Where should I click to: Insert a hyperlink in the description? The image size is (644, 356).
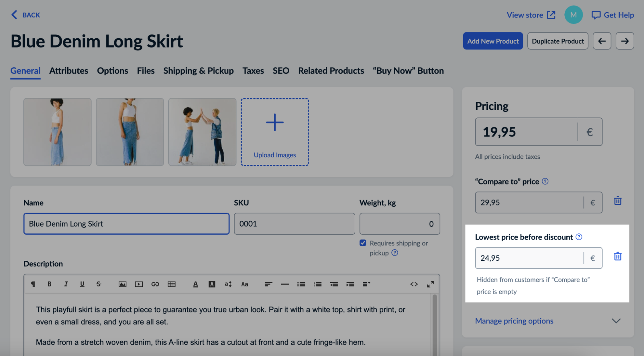(x=156, y=284)
